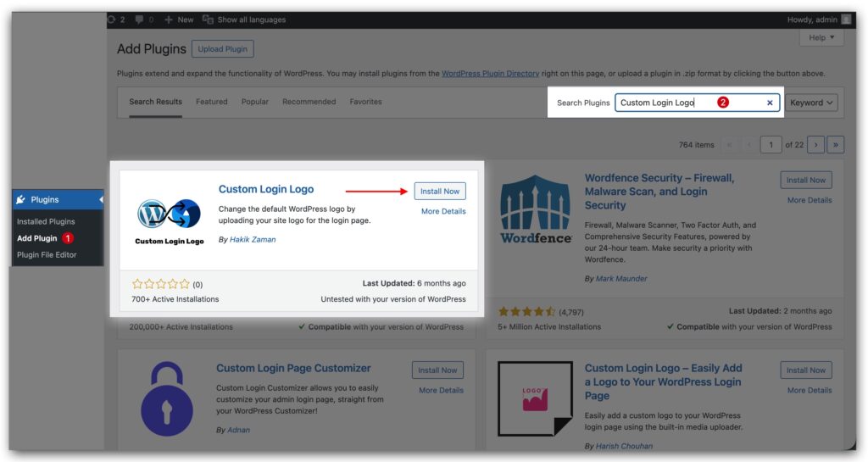Go to next results page arrow
This screenshot has height=462, width=868.
click(815, 145)
